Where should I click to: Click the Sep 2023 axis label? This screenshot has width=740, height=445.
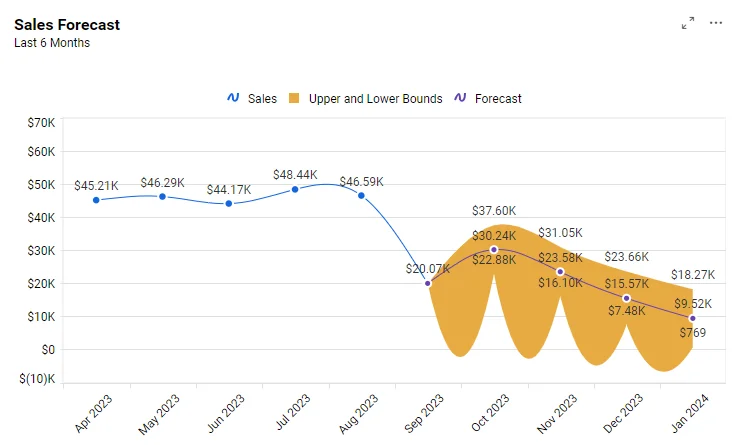(x=424, y=413)
